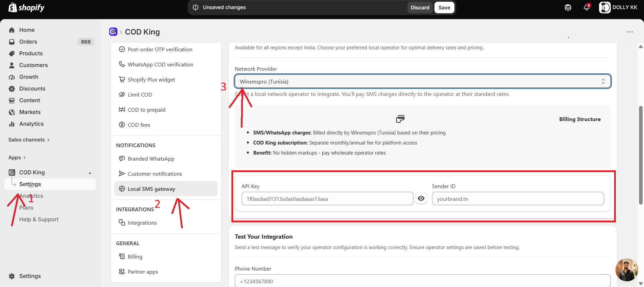
Task: Click the Analytics bar chart icon
Action: coord(12,124)
